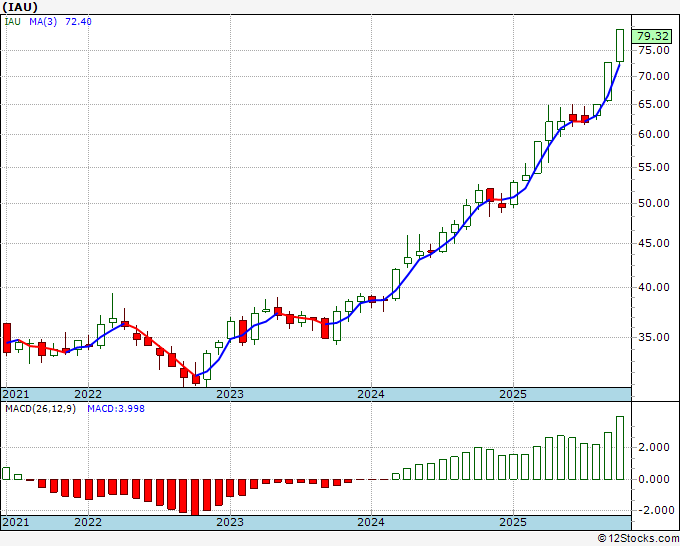Click the 2023 marker on price timeline

230,394
